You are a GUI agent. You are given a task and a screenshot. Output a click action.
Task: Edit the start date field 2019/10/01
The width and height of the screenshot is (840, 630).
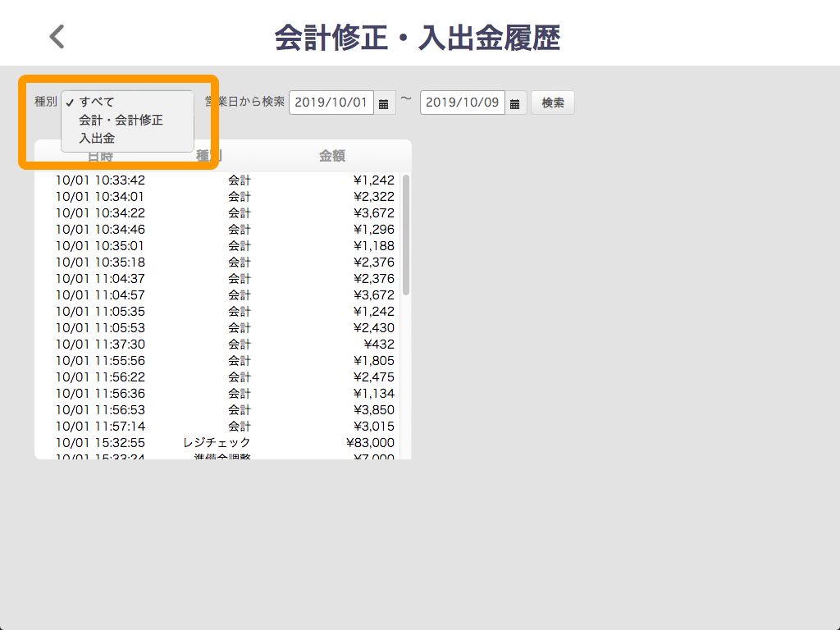point(331,103)
